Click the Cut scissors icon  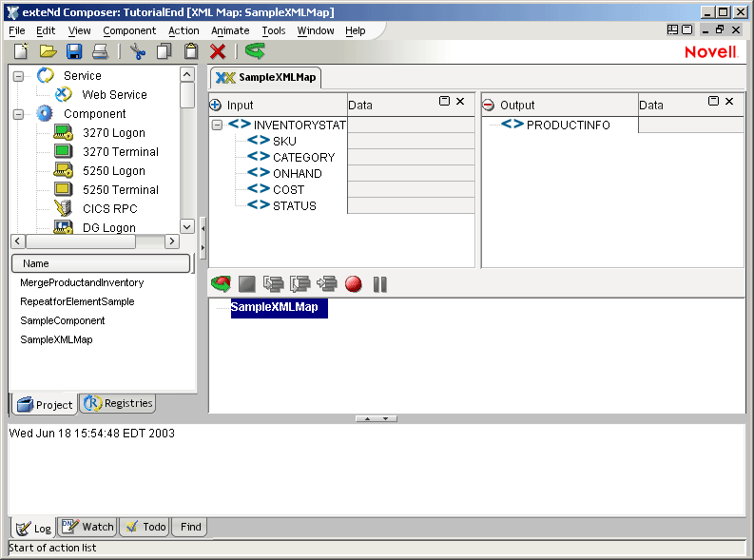point(138,51)
